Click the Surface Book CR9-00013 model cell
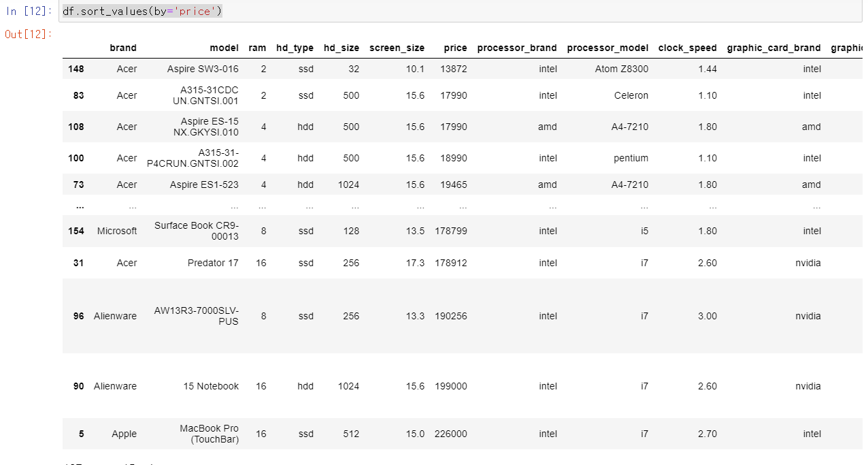 click(197, 231)
